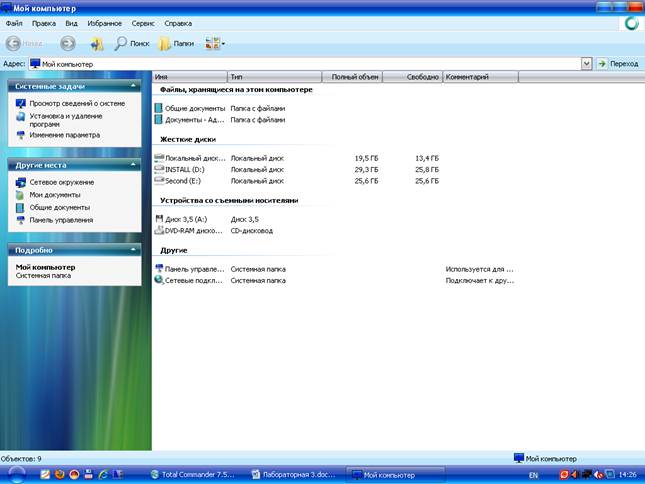Open the Views dropdown arrow
Image resolution: width=645 pixels, height=484 pixels.
[x=223, y=44]
